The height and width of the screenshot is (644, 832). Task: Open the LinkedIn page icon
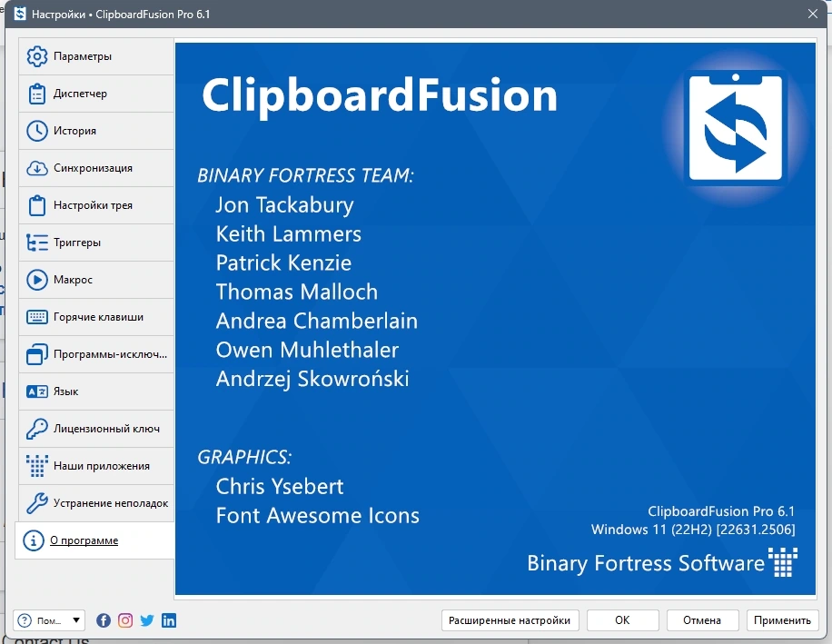coord(169,620)
